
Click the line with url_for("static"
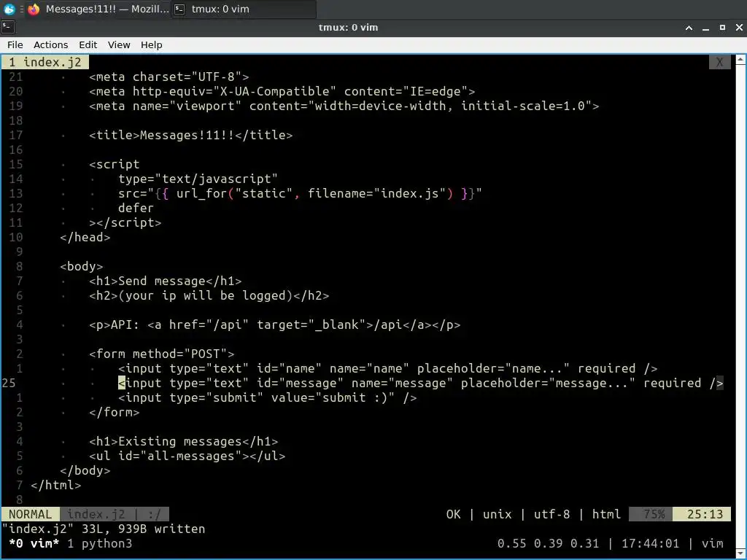click(x=300, y=193)
